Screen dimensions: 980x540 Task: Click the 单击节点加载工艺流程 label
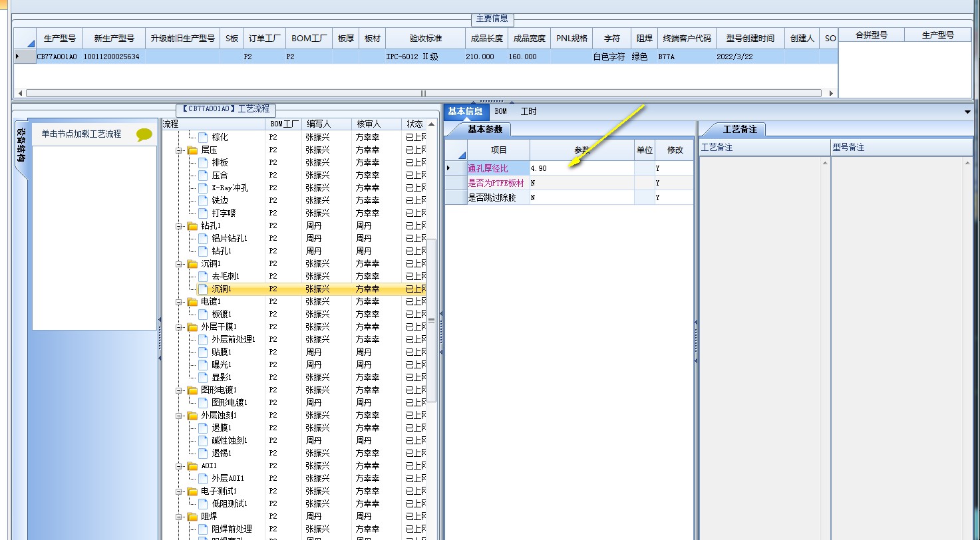82,134
